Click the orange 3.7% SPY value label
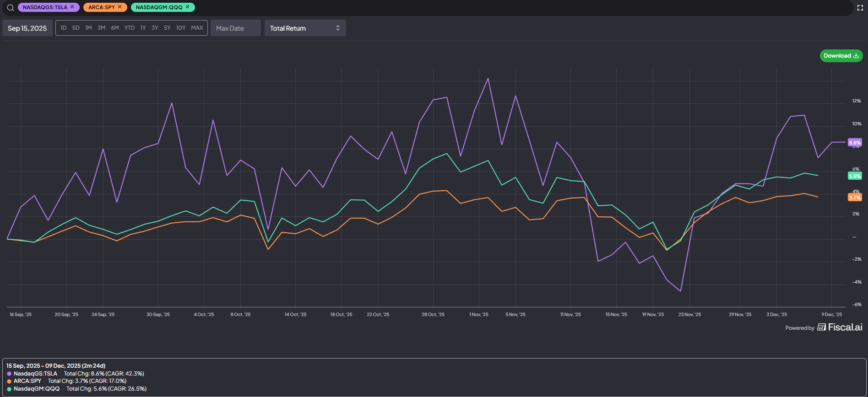This screenshot has height=397, width=868. click(x=855, y=198)
